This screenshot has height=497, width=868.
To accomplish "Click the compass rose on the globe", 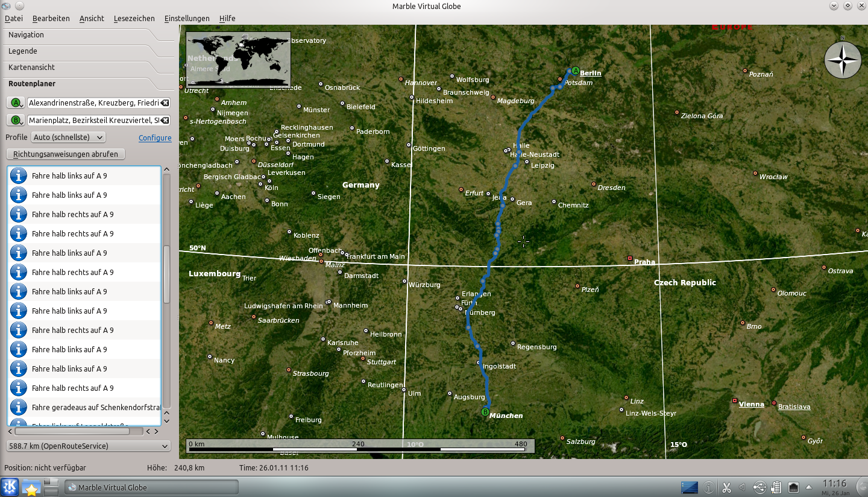I will (x=842, y=59).
